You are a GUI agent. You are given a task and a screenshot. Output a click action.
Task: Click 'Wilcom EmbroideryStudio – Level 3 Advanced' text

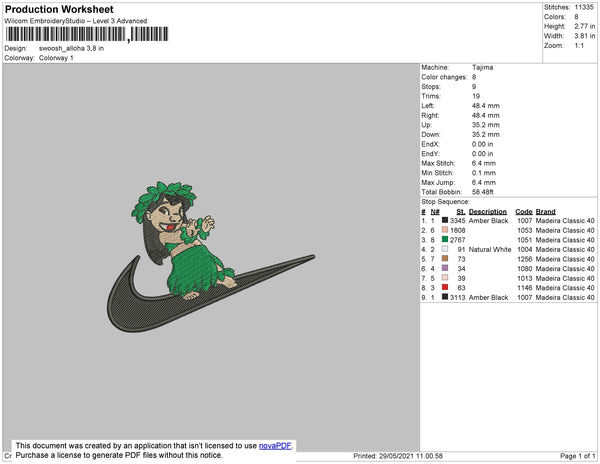point(76,21)
